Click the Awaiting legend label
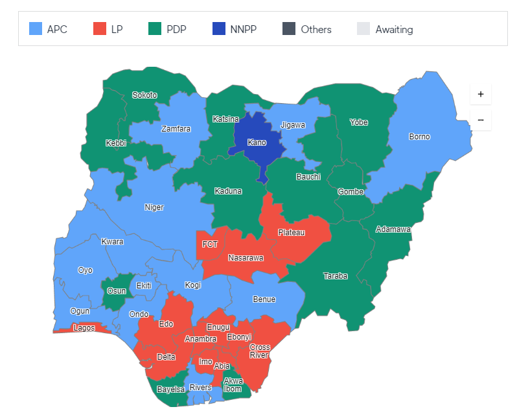This screenshot has height=420, width=517. click(394, 29)
